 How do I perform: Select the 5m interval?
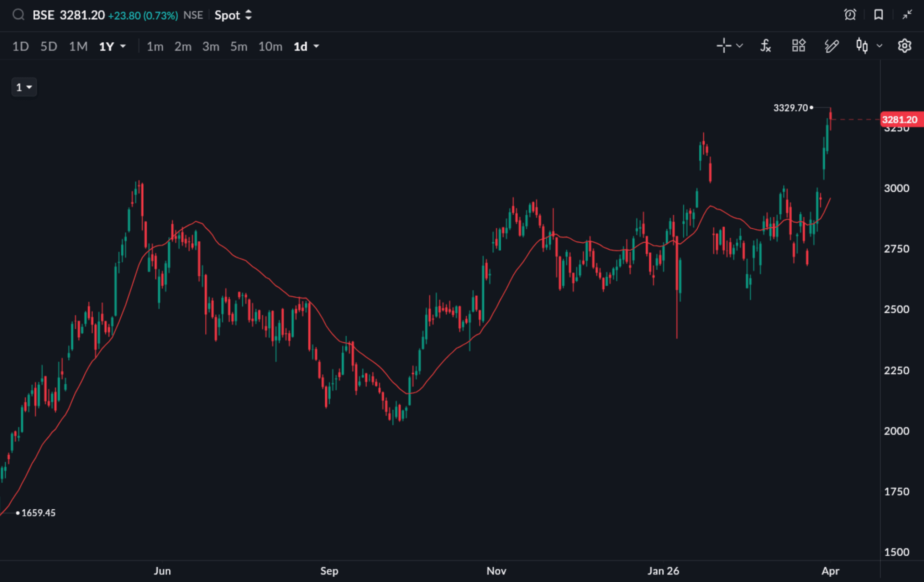coord(239,46)
